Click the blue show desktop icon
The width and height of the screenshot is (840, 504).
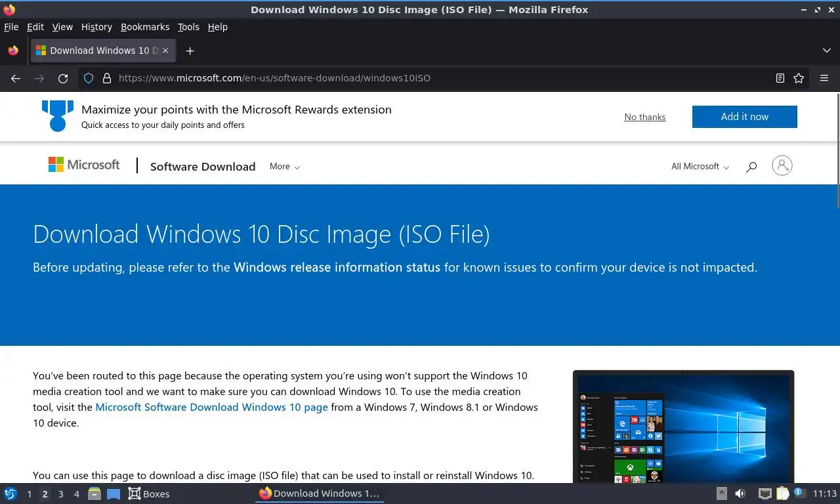point(114,494)
